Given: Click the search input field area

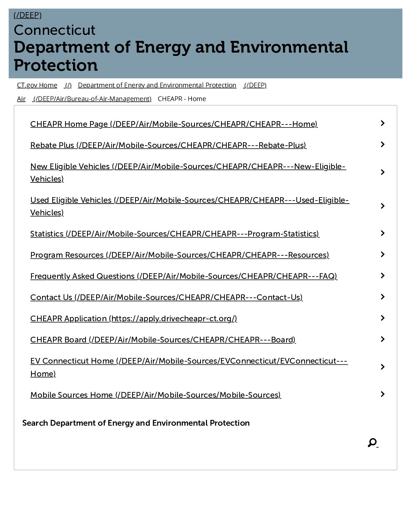Looking at the screenshot, I should tap(193, 443).
